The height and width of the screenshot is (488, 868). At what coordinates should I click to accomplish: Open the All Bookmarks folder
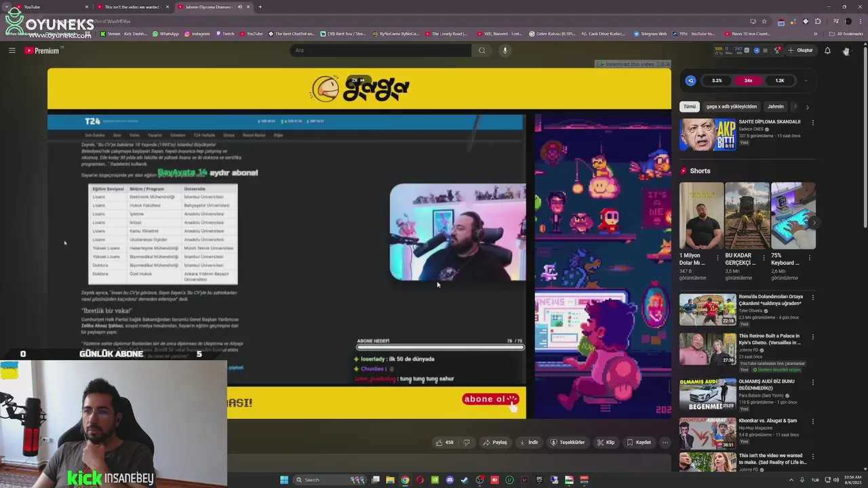point(846,34)
